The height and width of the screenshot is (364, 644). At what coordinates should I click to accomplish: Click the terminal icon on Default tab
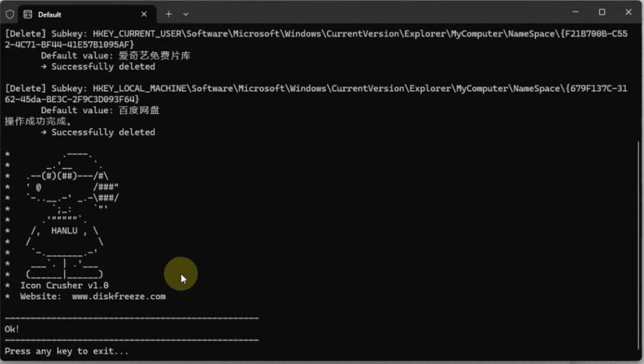point(28,14)
